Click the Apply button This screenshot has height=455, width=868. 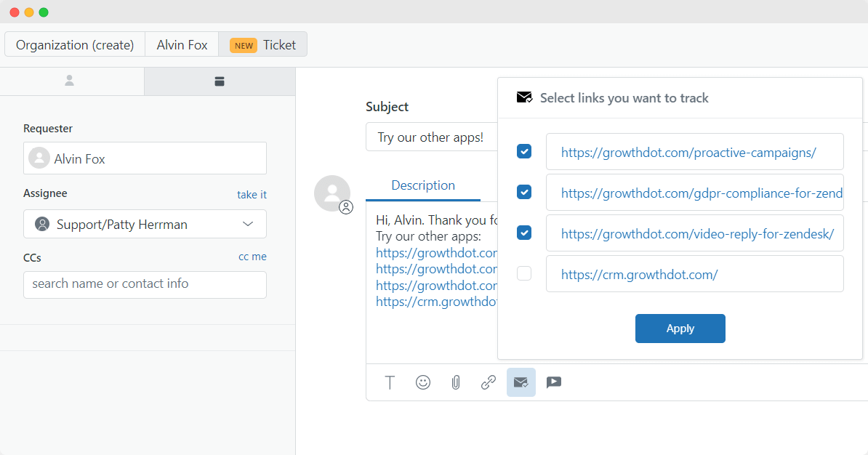point(680,329)
